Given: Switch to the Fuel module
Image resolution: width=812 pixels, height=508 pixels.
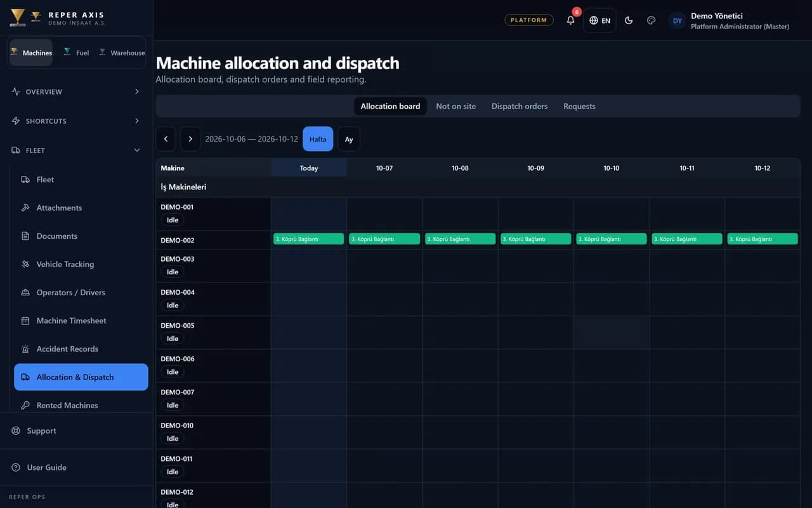Looking at the screenshot, I should (76, 53).
